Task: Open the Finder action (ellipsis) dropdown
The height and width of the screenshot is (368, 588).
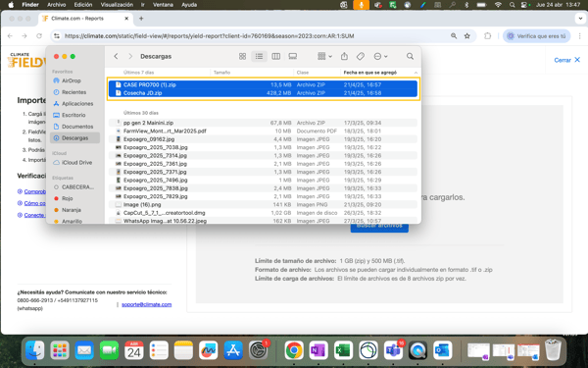Action: (380, 56)
